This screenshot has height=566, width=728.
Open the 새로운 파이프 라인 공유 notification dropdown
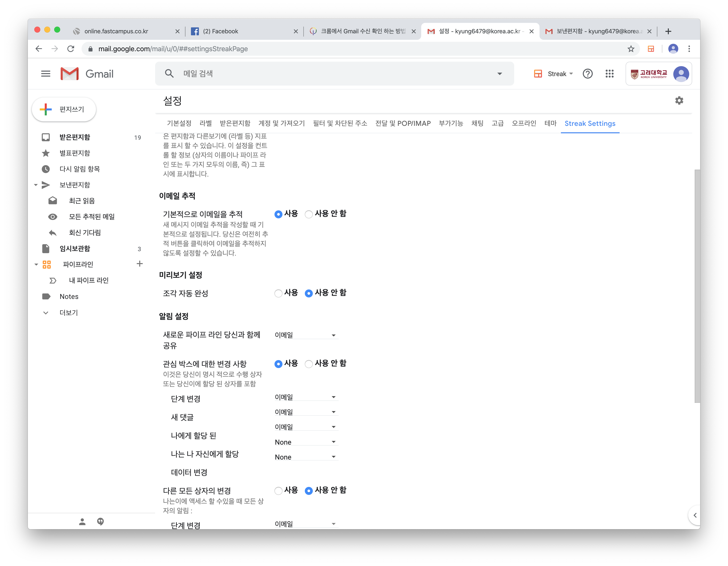pos(305,335)
